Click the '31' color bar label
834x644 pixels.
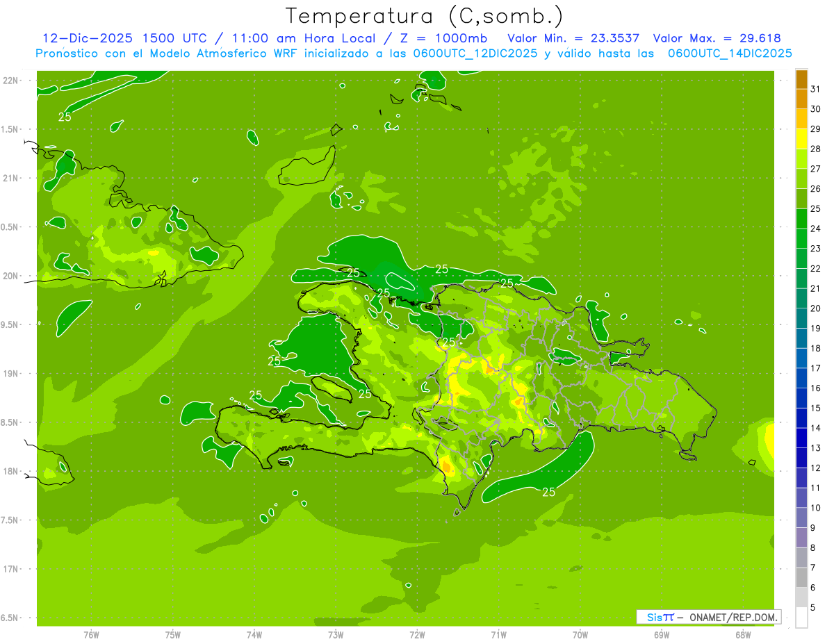(815, 89)
